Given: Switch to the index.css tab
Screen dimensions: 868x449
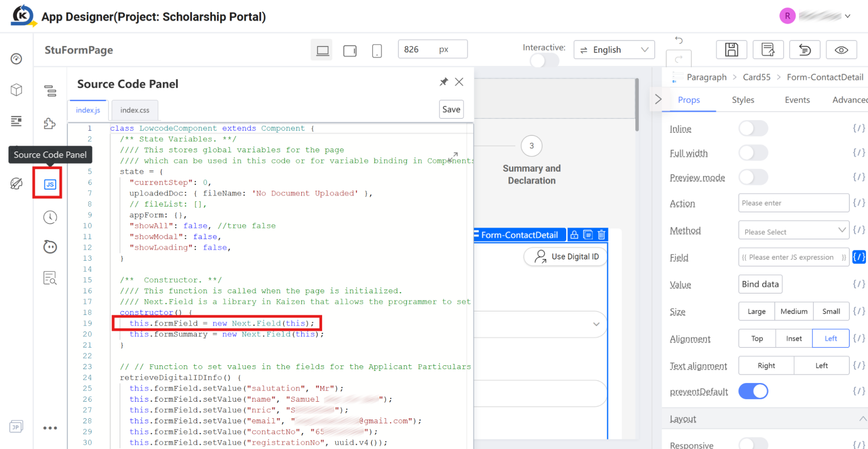Looking at the screenshot, I should pyautogui.click(x=135, y=110).
